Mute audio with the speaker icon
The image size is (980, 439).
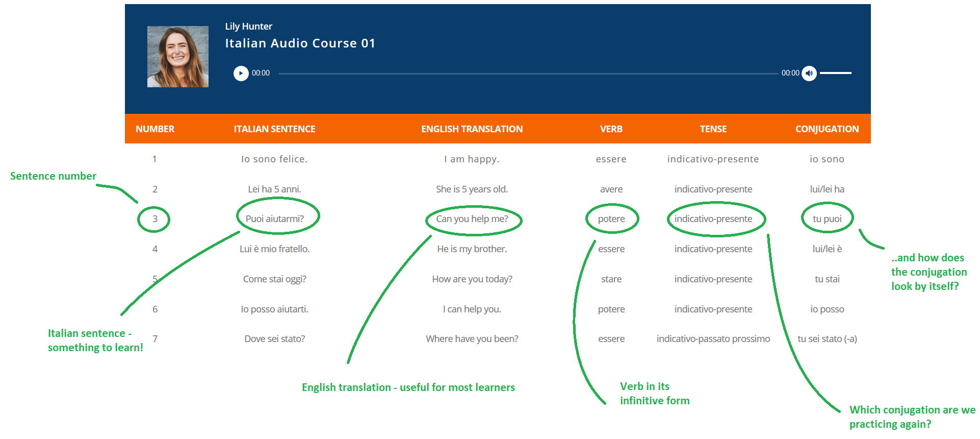tap(809, 74)
